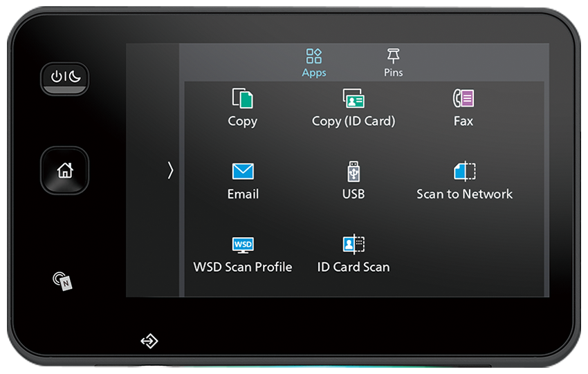The height and width of the screenshot is (374, 588).
Task: Switch to the Apps tab
Action: [x=314, y=62]
